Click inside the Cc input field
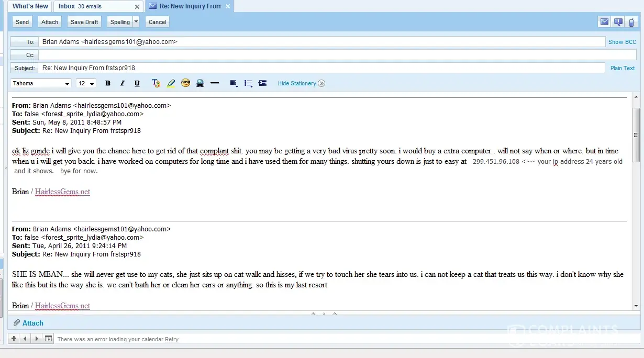 (321, 55)
